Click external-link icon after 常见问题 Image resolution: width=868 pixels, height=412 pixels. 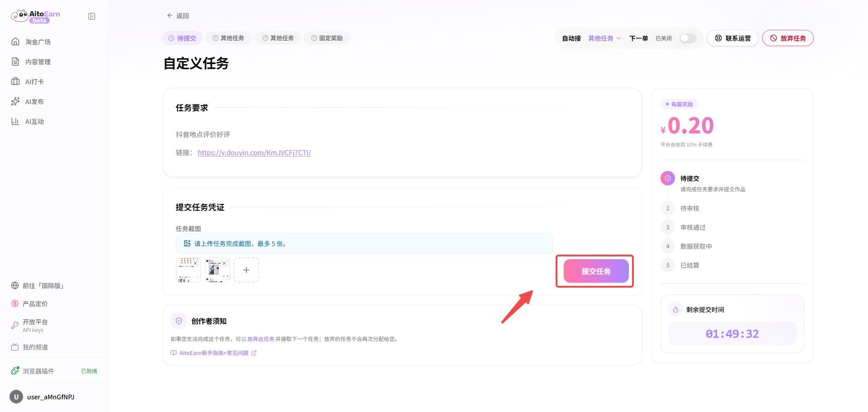[254, 353]
